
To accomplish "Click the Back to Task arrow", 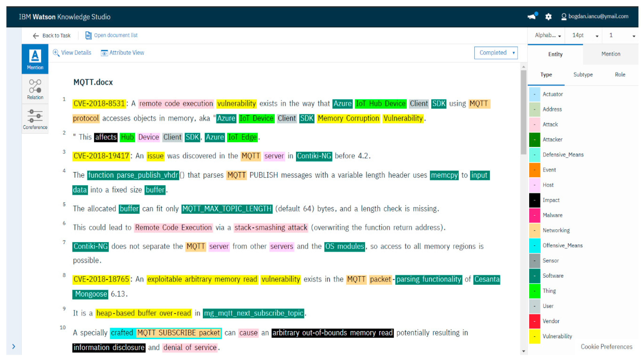I will pyautogui.click(x=36, y=36).
